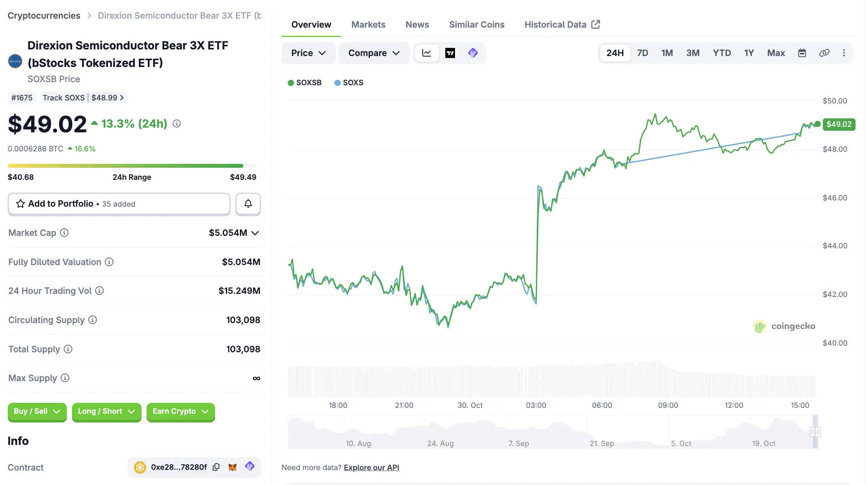Select the YTD time range
Screen dimensions: 868x485
[722, 53]
